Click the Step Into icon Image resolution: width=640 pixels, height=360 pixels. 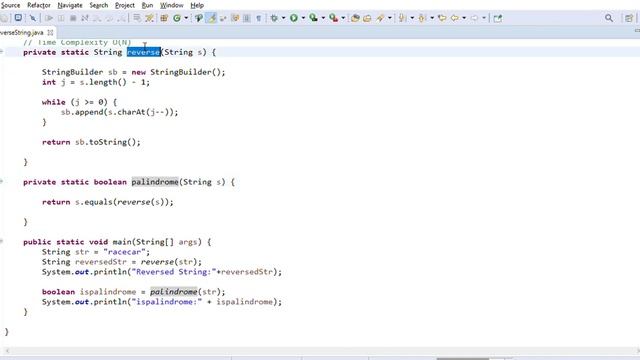pyautogui.click(x=97, y=18)
